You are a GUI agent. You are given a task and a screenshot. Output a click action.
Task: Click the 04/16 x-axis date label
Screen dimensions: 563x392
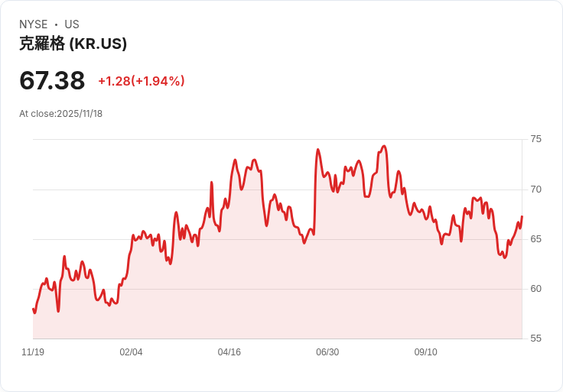[229, 352]
